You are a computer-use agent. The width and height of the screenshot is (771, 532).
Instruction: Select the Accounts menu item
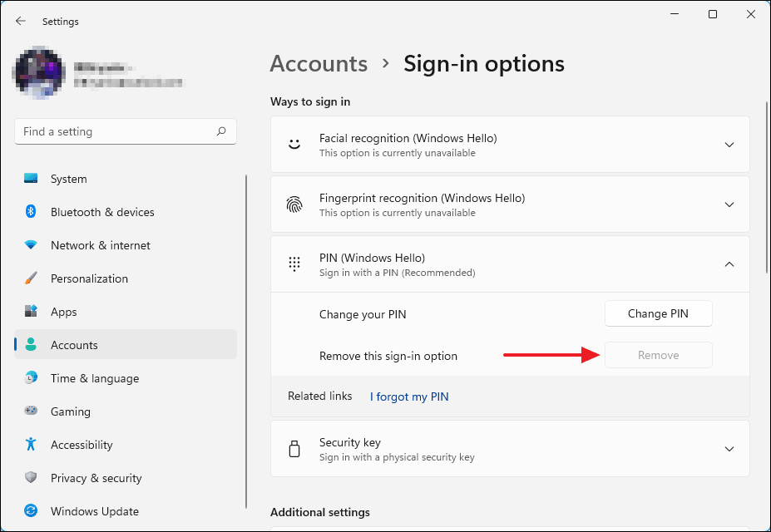coord(126,345)
